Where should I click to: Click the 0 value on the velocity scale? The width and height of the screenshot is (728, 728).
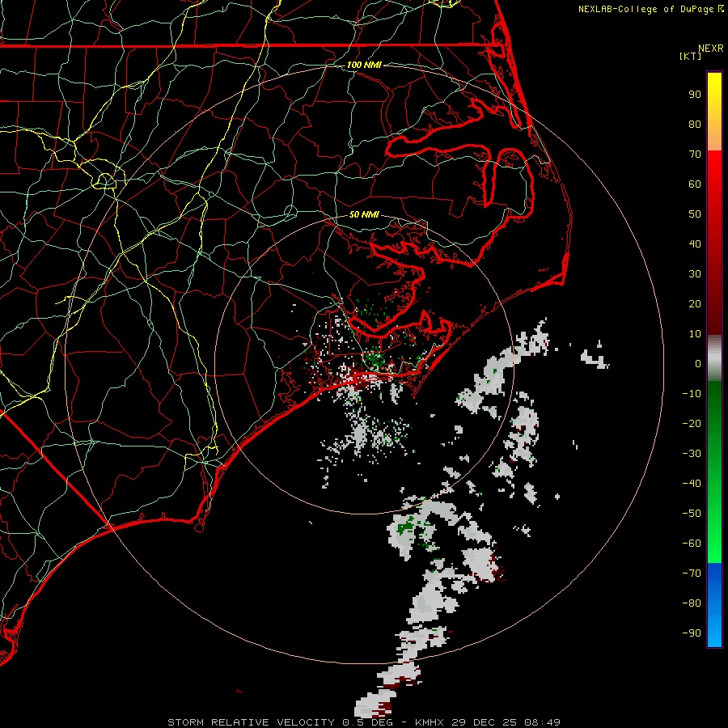coord(698,364)
